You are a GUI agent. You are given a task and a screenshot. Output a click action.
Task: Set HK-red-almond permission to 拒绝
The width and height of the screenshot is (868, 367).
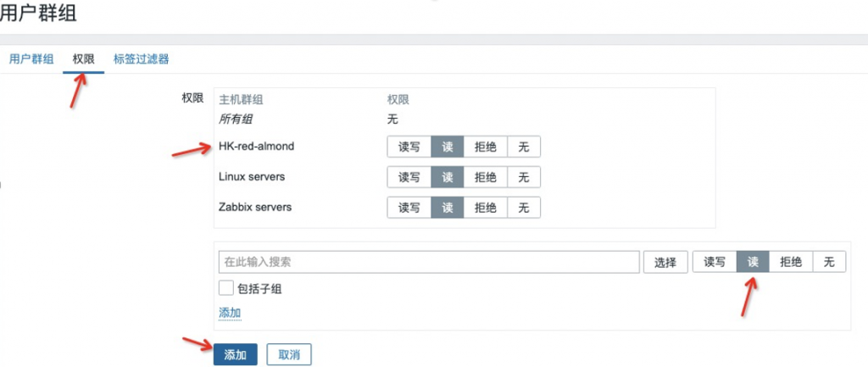click(x=486, y=147)
